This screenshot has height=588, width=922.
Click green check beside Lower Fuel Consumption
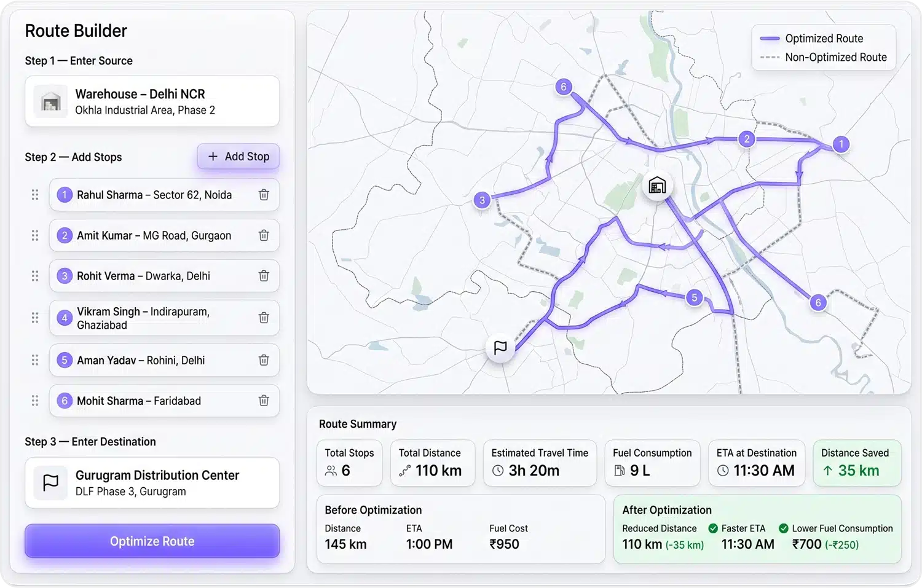click(784, 528)
